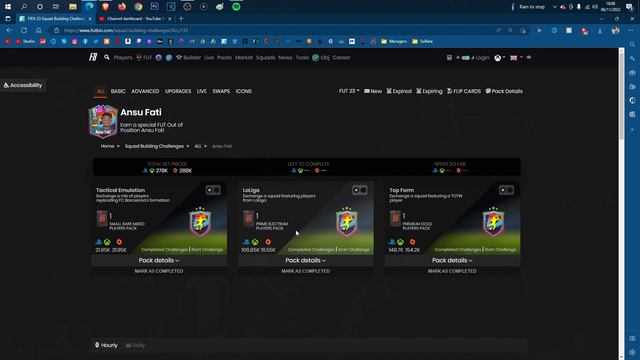Open the Facebook bookmark icon
The image size is (640, 360).
[x=85, y=41]
